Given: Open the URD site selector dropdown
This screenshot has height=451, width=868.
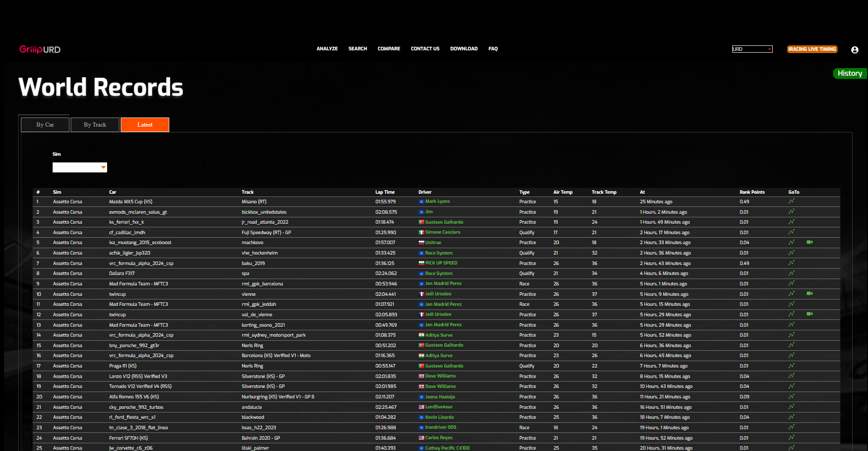Looking at the screenshot, I should click(752, 49).
